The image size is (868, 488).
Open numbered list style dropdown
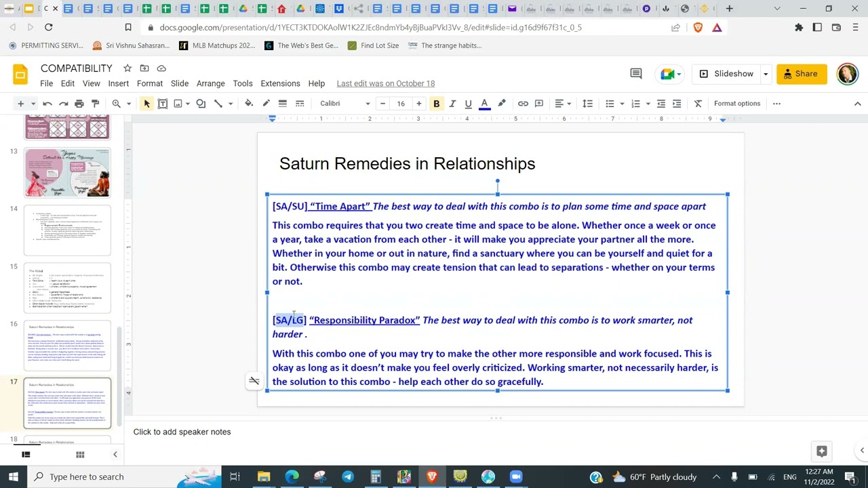coord(648,104)
